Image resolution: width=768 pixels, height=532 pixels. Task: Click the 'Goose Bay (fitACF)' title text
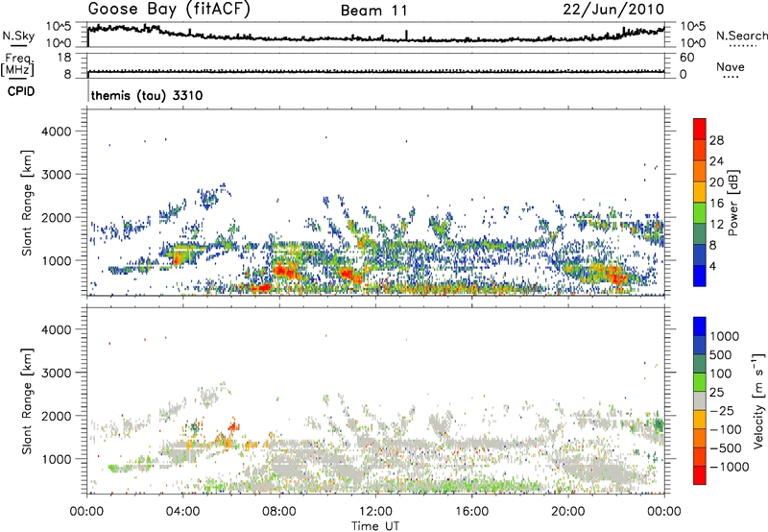pos(169,10)
